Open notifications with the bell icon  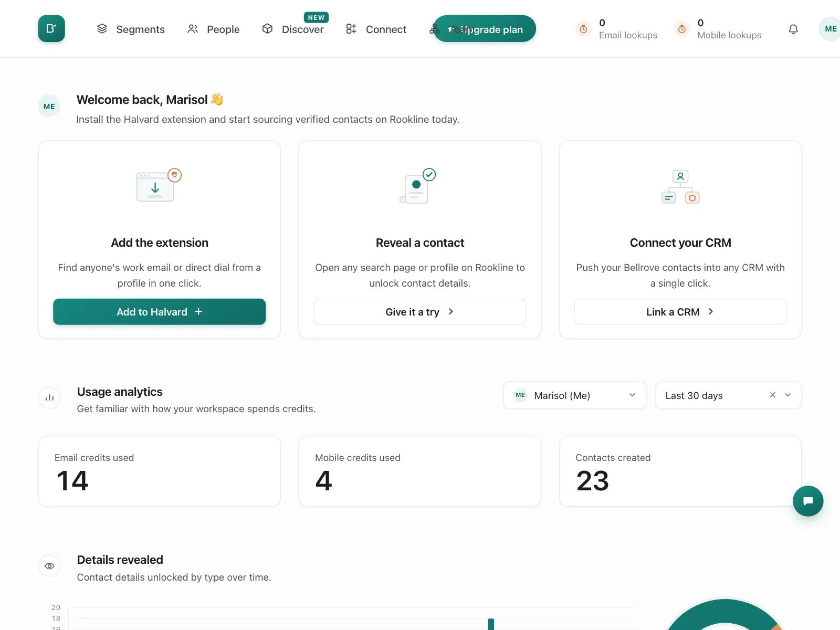(x=793, y=29)
